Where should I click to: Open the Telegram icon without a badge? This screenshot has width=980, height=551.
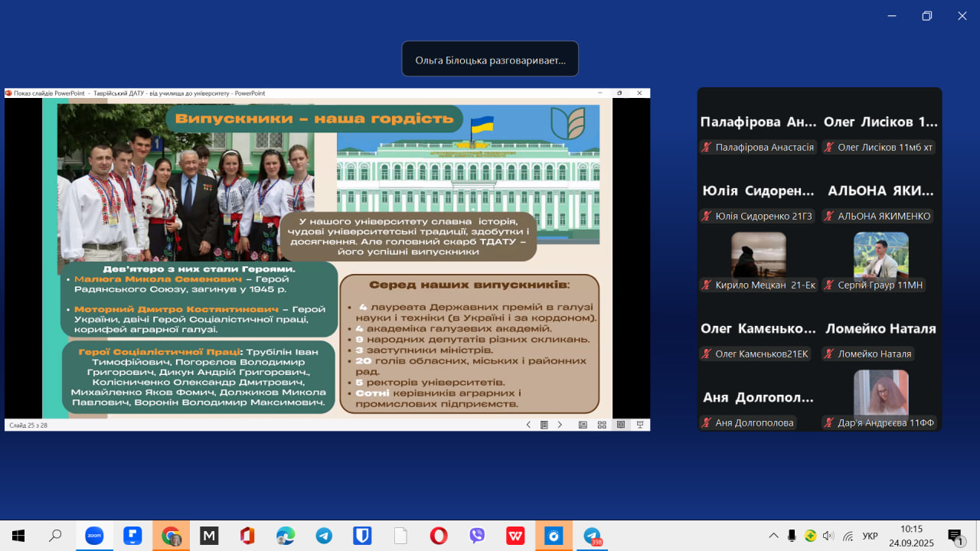[x=324, y=536]
